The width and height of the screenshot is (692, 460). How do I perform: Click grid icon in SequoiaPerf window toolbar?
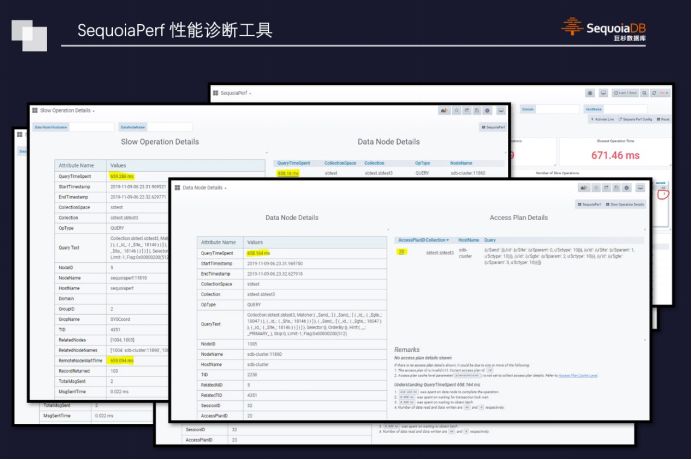[x=590, y=93]
